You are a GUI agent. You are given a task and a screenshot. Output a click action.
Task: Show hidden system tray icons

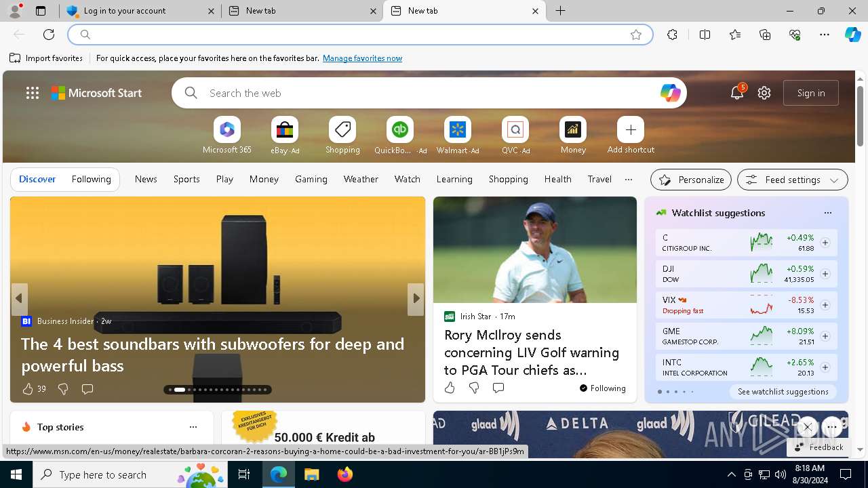click(731, 474)
